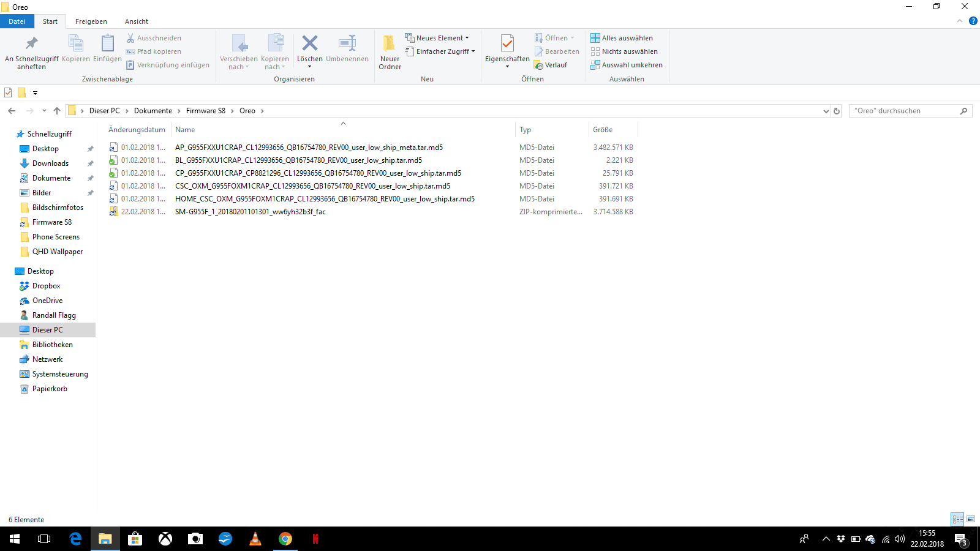Sort by Änderungsdatum column header
The height and width of the screenshot is (551, 980).
point(138,130)
